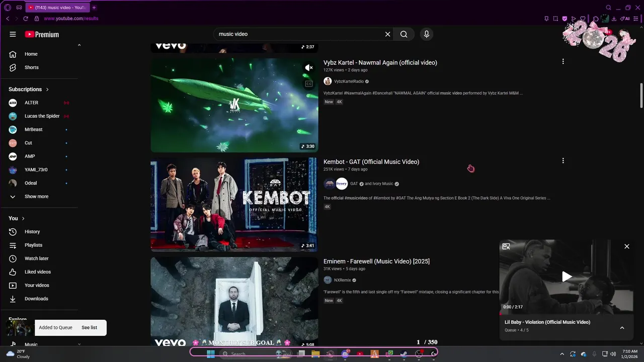Go back in browser

8,19
